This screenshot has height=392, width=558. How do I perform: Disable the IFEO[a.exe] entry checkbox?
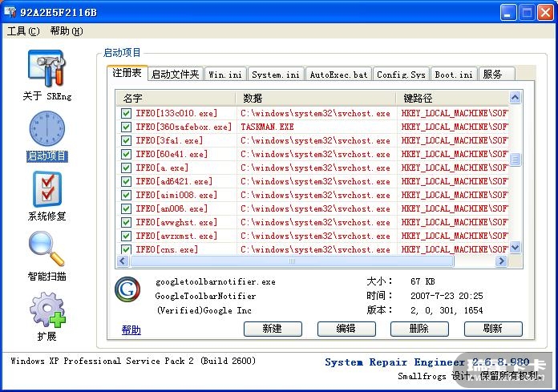126,168
